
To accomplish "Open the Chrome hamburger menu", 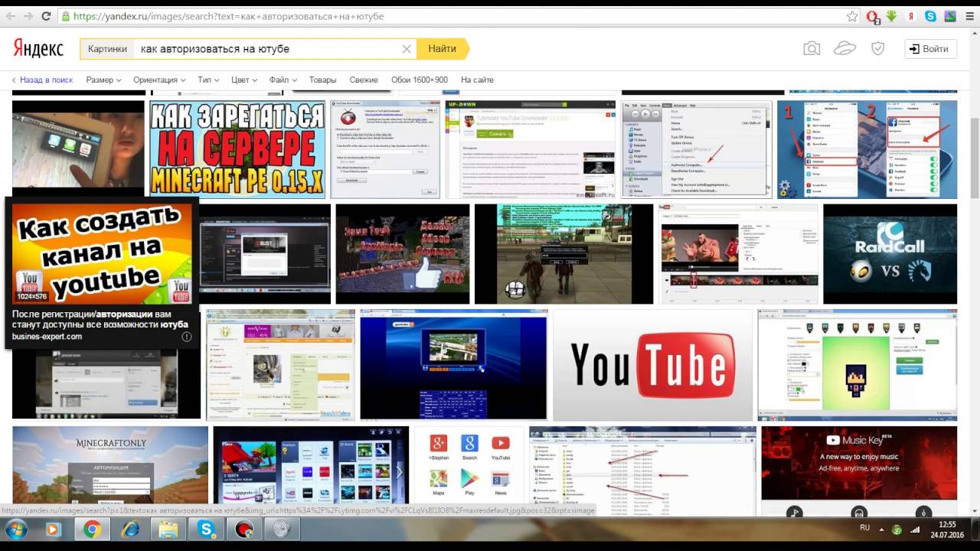I will tap(969, 16).
